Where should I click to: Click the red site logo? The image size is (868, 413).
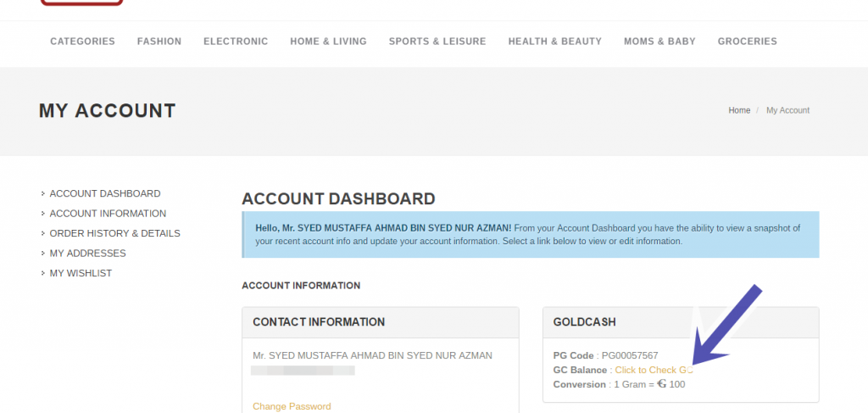(82, 3)
